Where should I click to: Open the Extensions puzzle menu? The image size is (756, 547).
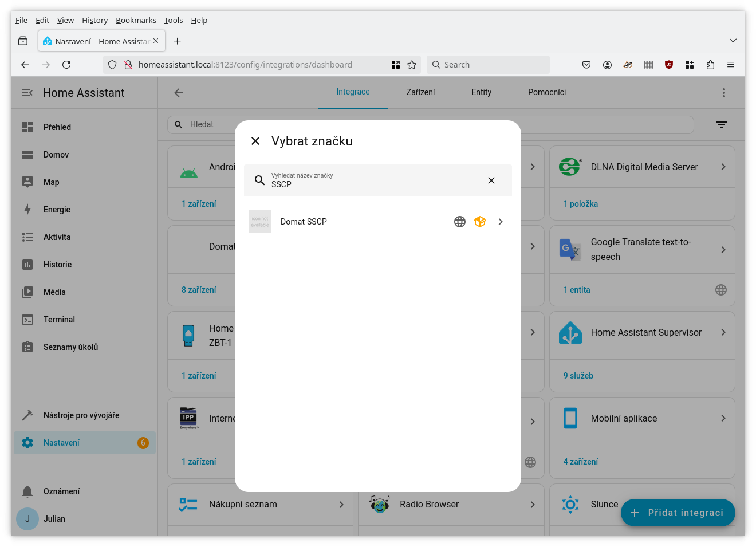coord(710,65)
